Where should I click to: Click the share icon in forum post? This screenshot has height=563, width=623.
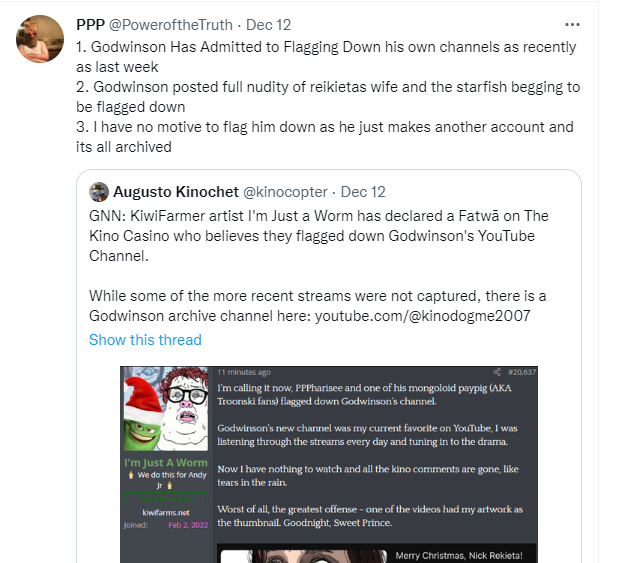(x=497, y=372)
